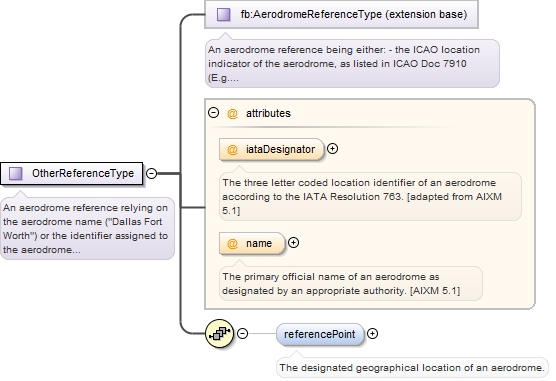Expand the iataDesignator attribute

pos(332,149)
